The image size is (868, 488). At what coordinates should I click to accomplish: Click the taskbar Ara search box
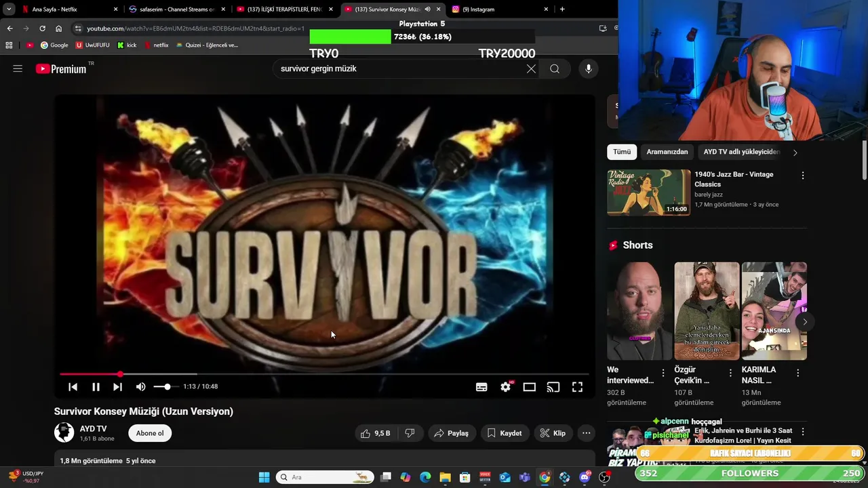(325, 477)
